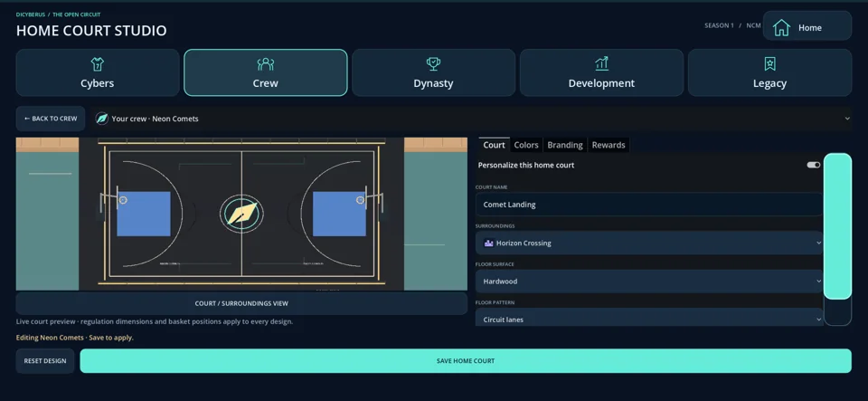Open the Legacy section
Viewport: 868px width, 401px height.
click(x=769, y=72)
